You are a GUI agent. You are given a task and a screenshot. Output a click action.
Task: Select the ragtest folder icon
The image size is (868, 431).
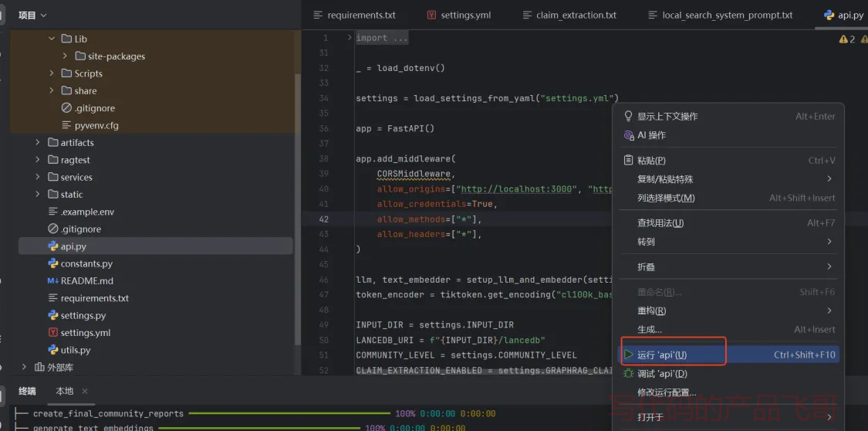[x=53, y=160]
